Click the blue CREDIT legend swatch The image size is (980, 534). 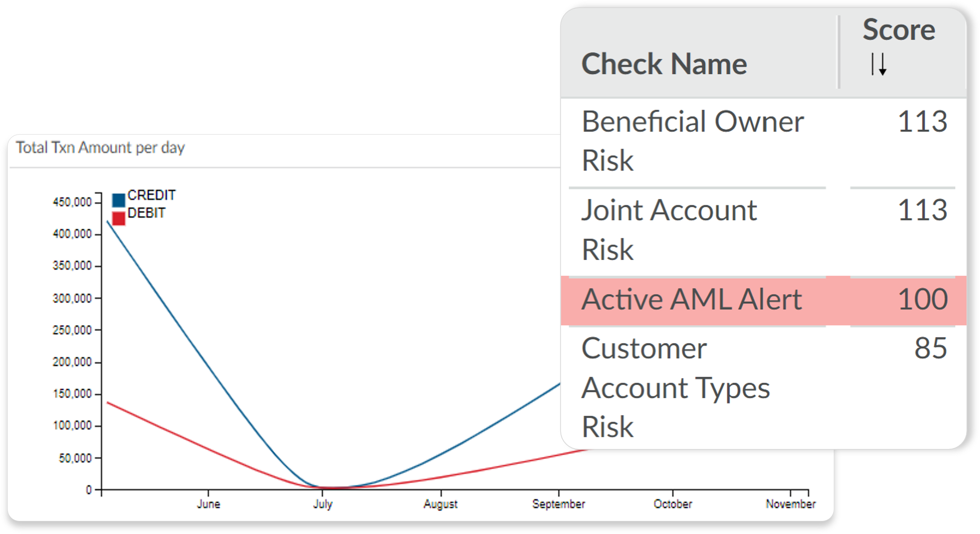pyautogui.click(x=119, y=200)
